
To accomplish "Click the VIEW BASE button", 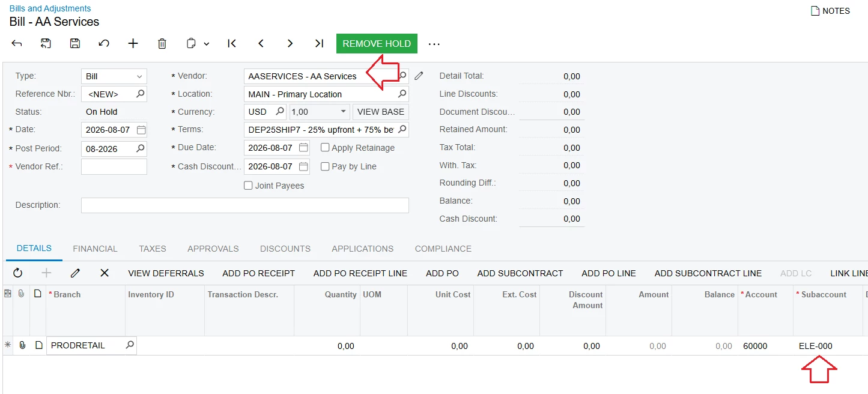I will pyautogui.click(x=381, y=112).
